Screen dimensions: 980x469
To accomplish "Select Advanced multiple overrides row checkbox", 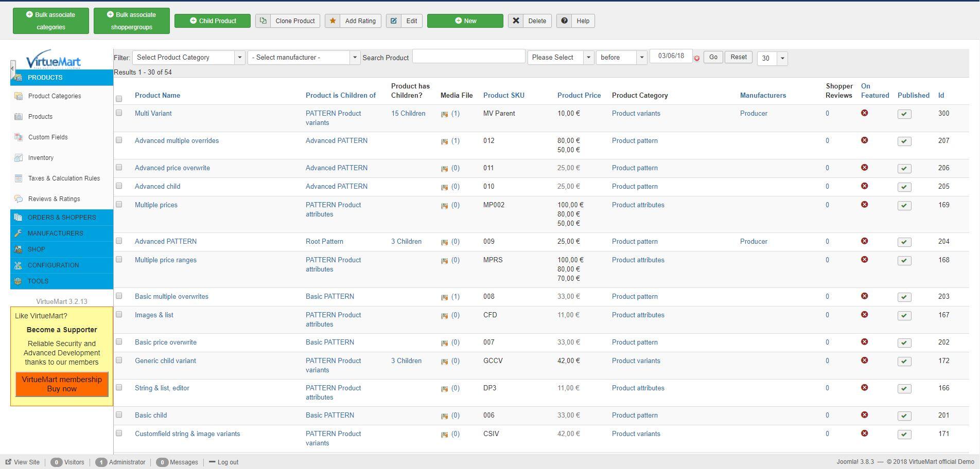I will pos(119,140).
